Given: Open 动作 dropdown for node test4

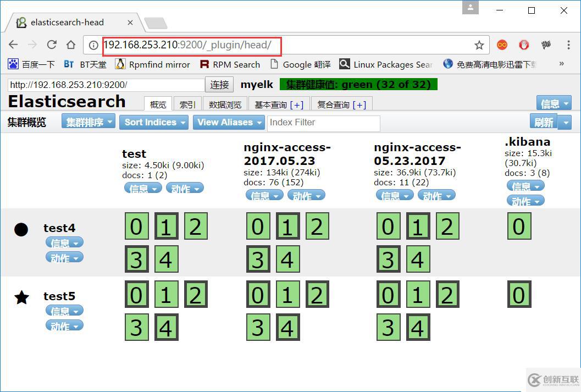Looking at the screenshot, I should click(64, 257).
